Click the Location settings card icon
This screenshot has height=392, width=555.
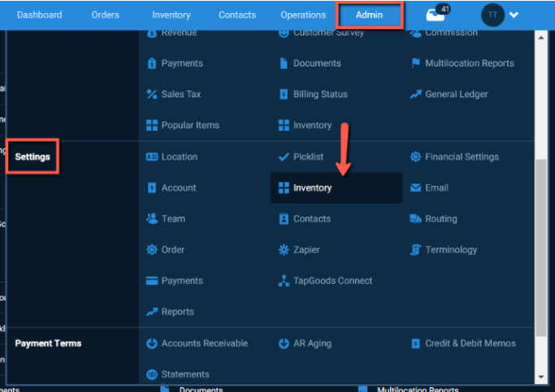coord(152,157)
